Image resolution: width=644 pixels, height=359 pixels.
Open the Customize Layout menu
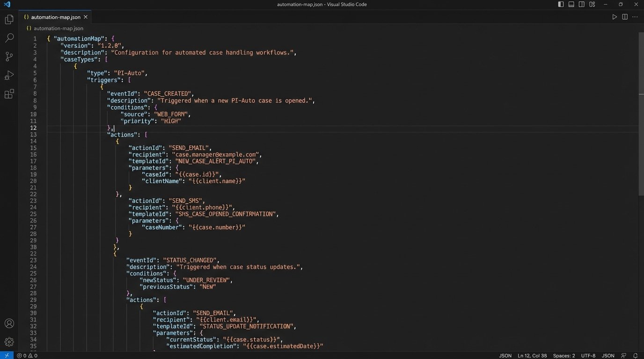592,4
